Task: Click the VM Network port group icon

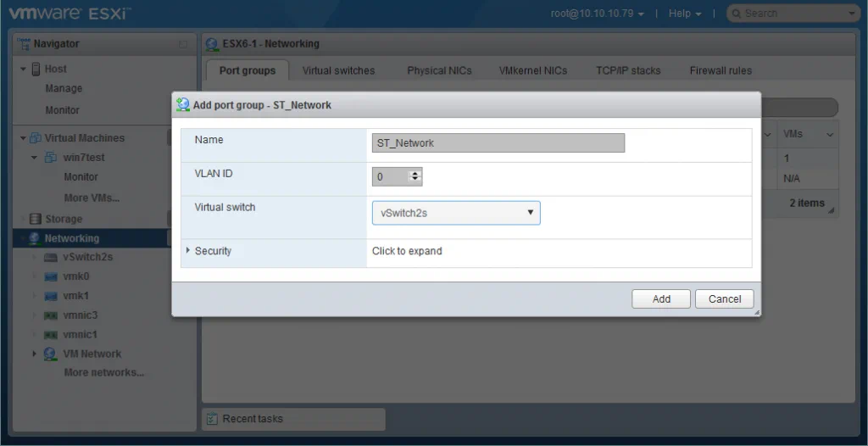Action: point(50,354)
